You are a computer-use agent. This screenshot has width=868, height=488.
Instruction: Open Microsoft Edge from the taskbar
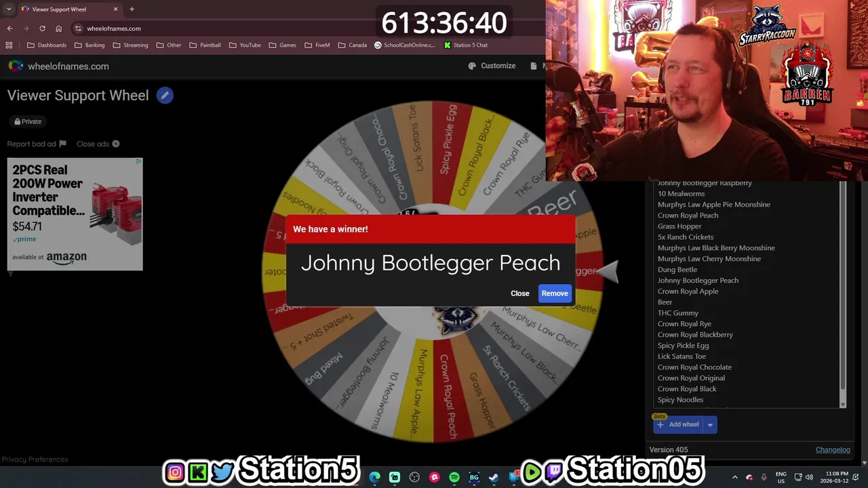click(x=374, y=477)
